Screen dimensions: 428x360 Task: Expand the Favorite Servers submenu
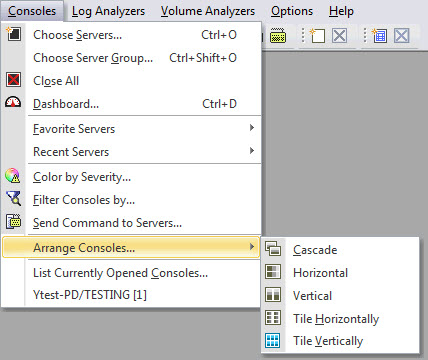[144, 128]
